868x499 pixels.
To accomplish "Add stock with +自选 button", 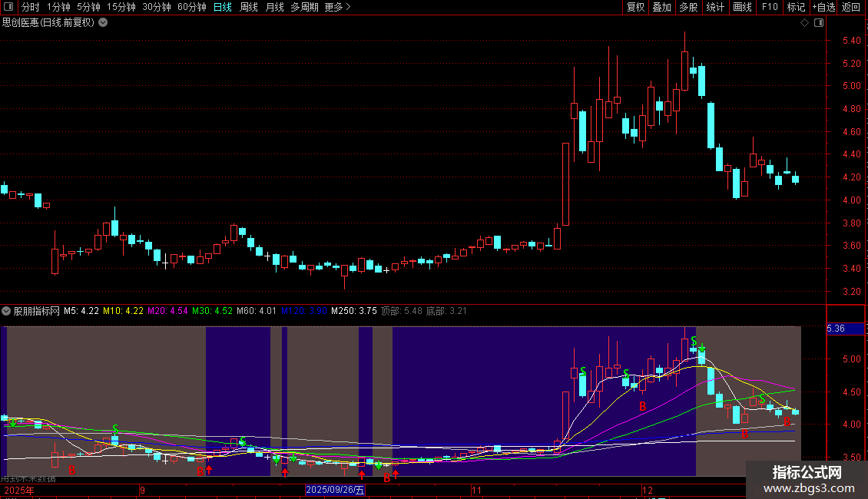I will (x=823, y=7).
